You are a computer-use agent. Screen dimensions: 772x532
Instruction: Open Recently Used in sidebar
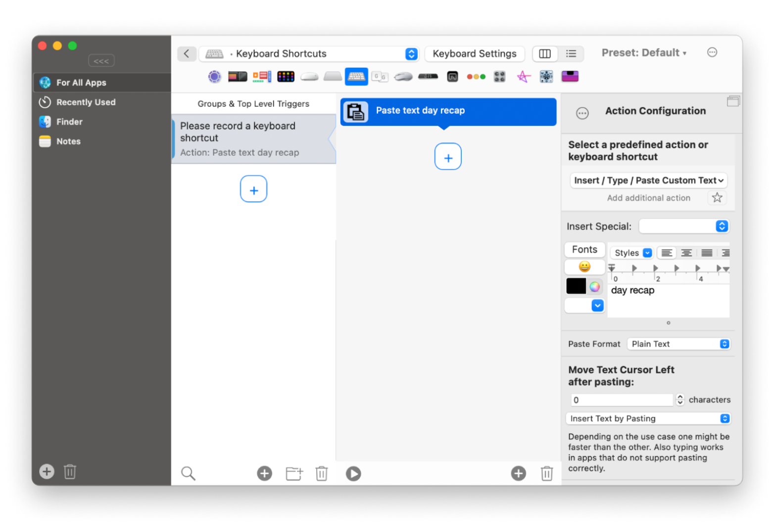pyautogui.click(x=102, y=102)
